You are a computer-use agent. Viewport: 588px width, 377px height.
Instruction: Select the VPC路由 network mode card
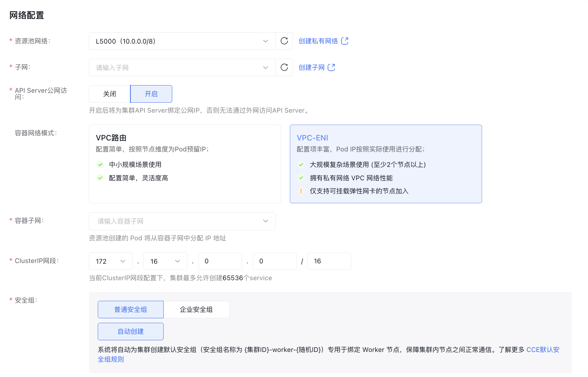pyautogui.click(x=185, y=164)
